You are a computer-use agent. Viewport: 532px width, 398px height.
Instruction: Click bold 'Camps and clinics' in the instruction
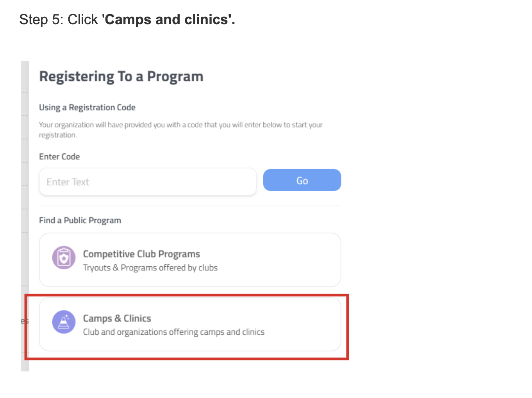pos(168,20)
